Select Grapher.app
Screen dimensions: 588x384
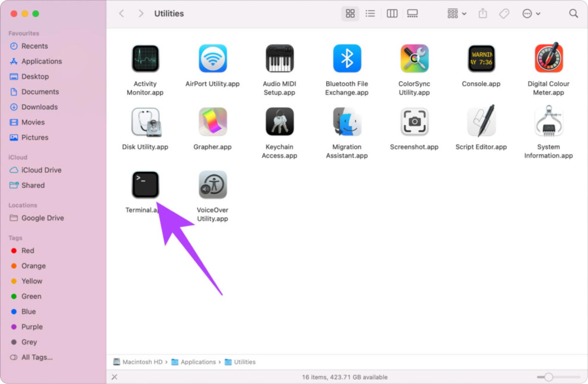(x=212, y=122)
